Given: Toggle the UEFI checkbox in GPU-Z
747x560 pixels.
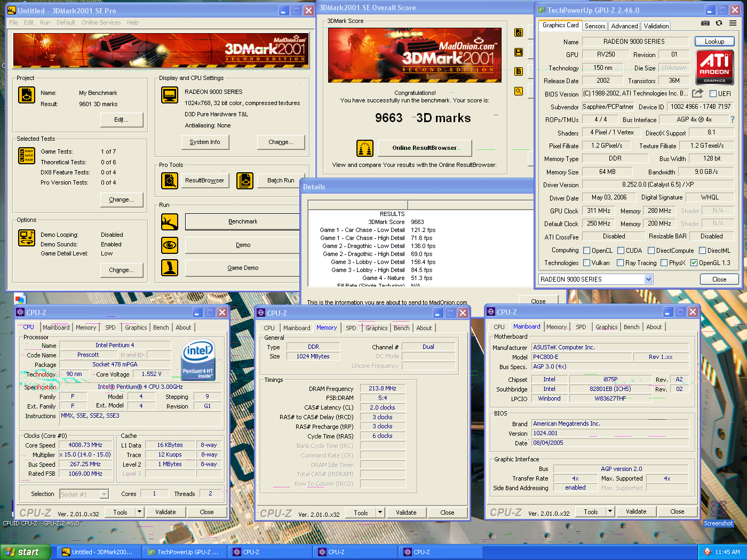Looking at the screenshot, I should (x=712, y=94).
